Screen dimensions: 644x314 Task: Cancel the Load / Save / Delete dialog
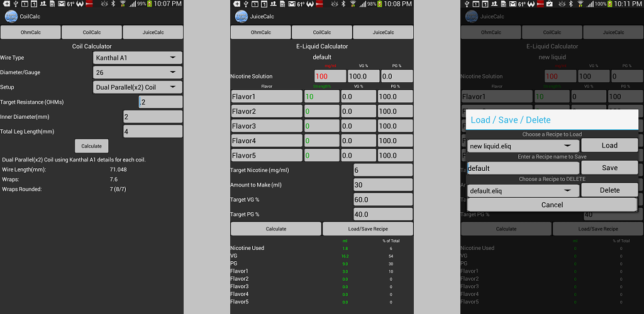(552, 205)
